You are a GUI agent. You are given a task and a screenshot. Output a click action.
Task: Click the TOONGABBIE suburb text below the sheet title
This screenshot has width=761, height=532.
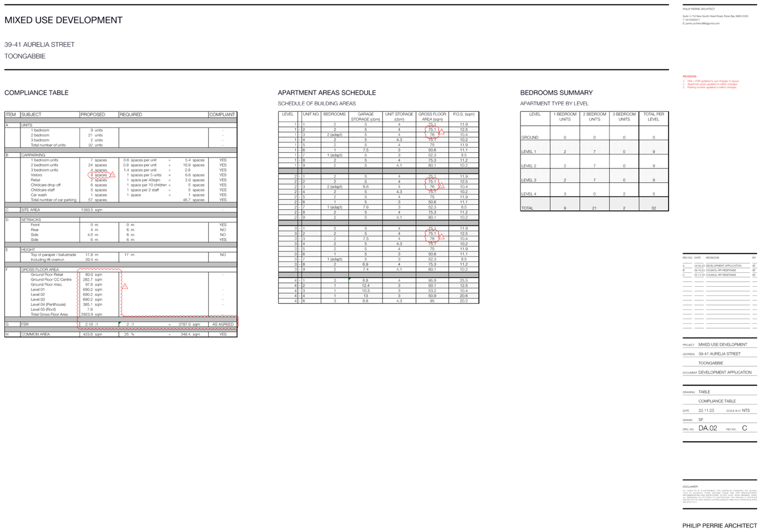25,56
